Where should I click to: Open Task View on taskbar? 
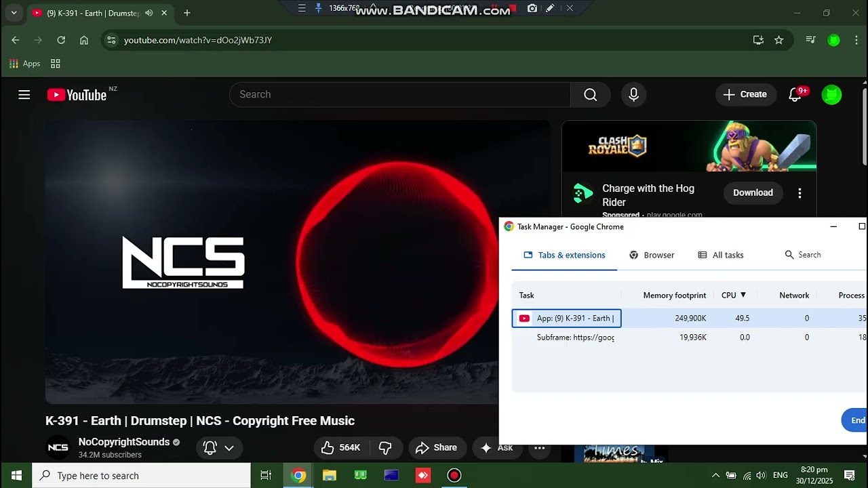click(x=266, y=475)
